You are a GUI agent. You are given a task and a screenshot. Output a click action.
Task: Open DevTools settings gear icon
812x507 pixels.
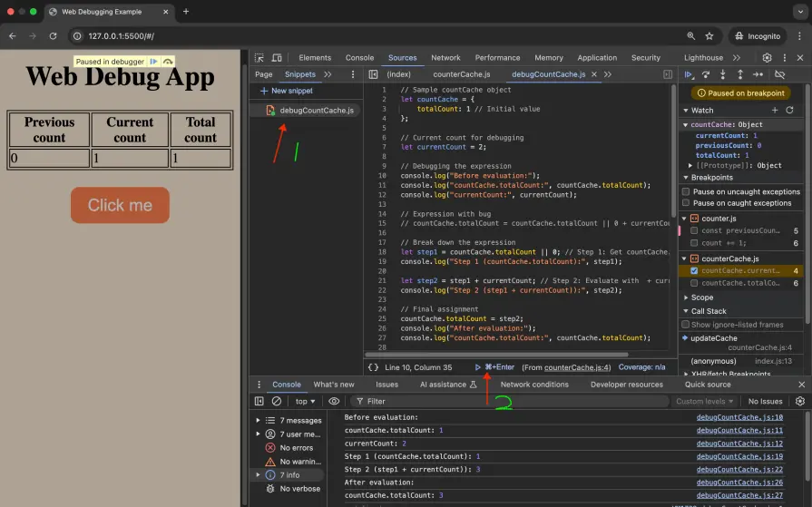767,57
